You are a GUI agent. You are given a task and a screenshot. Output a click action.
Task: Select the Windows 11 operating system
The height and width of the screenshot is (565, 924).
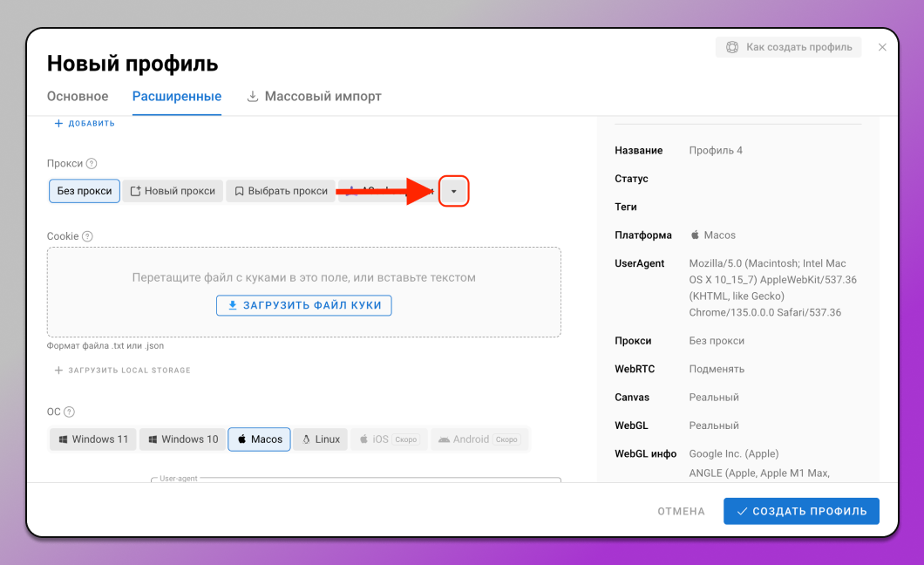pyautogui.click(x=92, y=439)
